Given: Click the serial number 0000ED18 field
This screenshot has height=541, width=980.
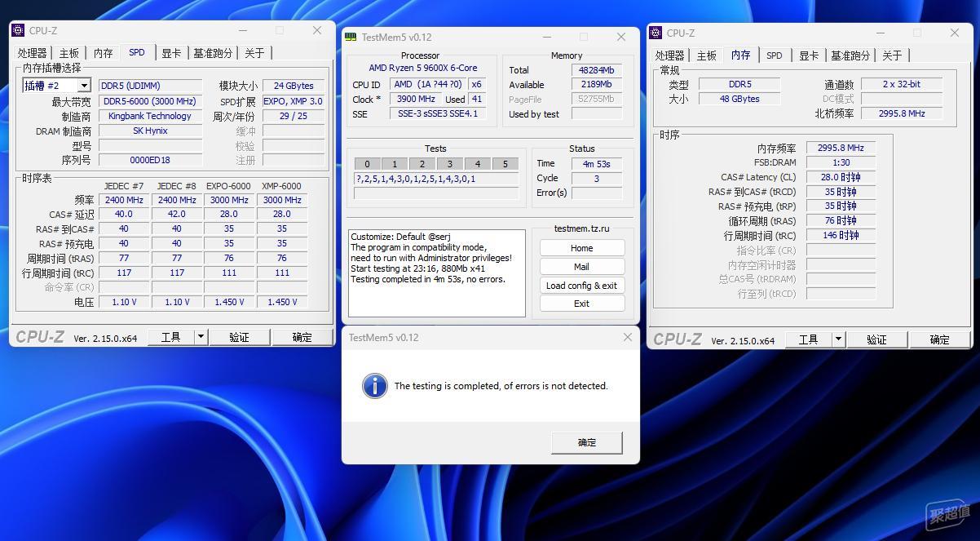Looking at the screenshot, I should [150, 160].
